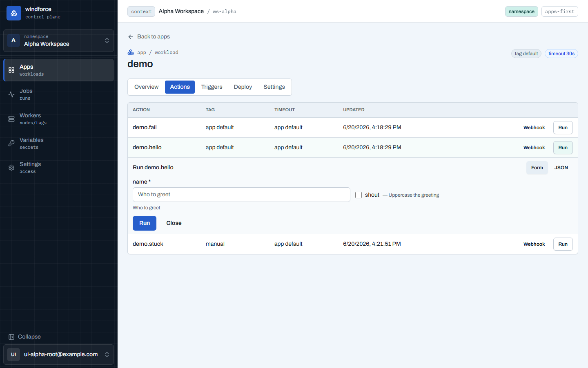588x368 pixels.
Task: Open Webhook for demo.hello
Action: [x=534, y=148]
